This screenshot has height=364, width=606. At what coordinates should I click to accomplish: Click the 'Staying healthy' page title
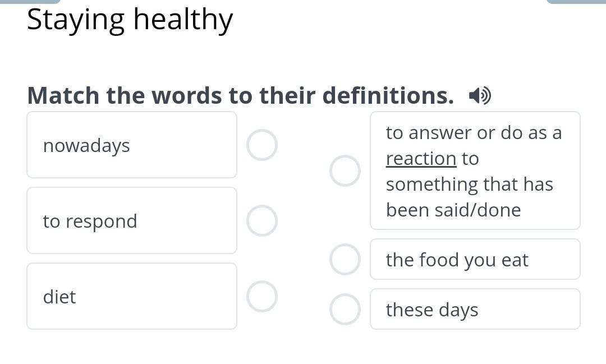click(130, 19)
